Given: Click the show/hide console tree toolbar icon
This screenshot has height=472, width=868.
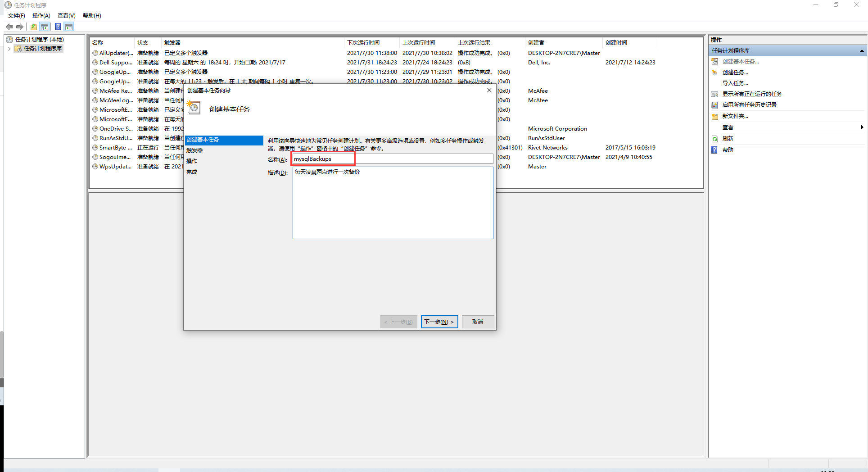Looking at the screenshot, I should (45, 27).
